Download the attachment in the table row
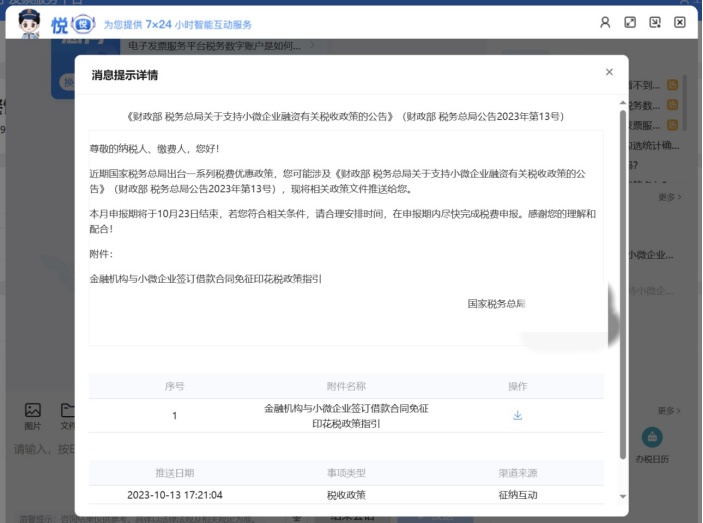 click(x=517, y=416)
